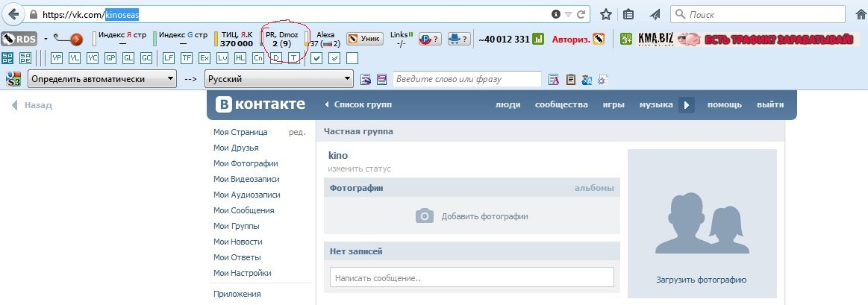Expand the URL bar history dropdown arrow
Screen dimensions: 868x305
(x=569, y=14)
